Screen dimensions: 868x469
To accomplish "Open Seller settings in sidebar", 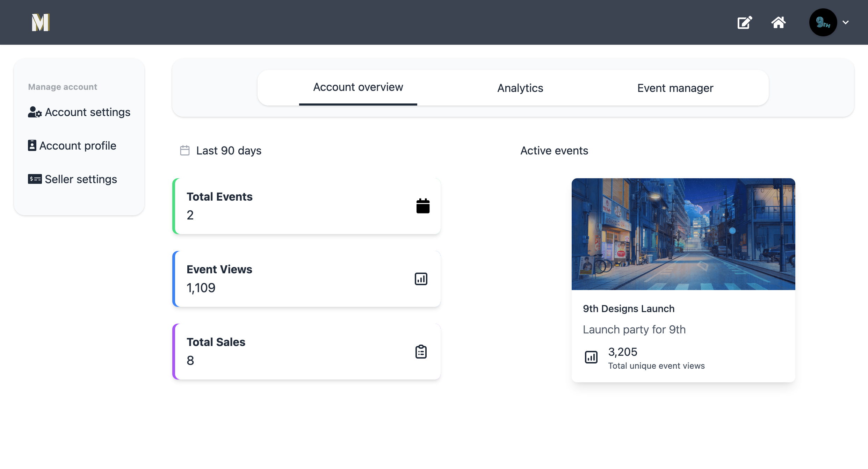I will pos(81,179).
